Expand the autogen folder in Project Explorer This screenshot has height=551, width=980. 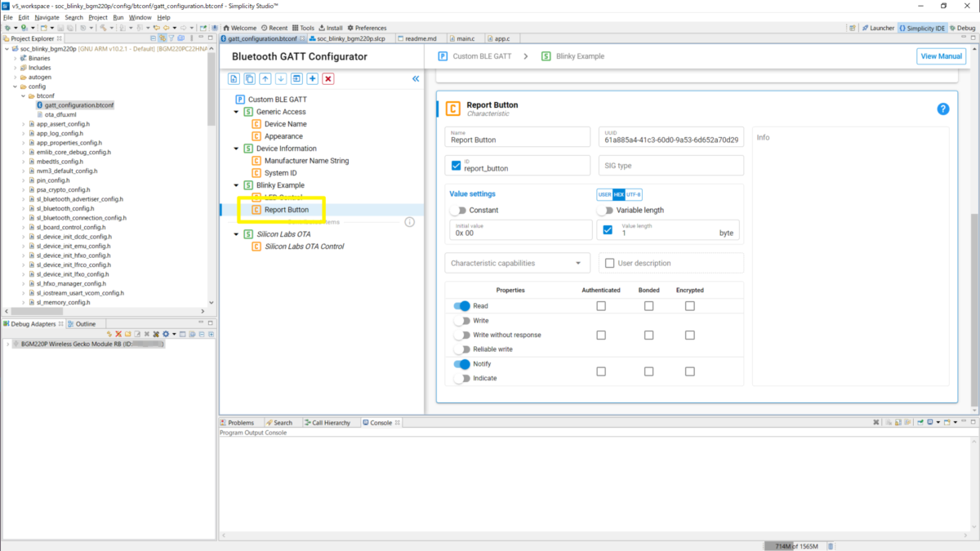pos(14,77)
